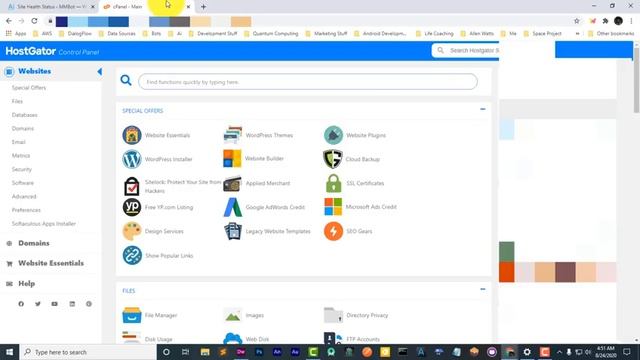Viewport: 640px width, 360px height.
Task: Open the Disk Usage icon
Action: click(x=131, y=338)
